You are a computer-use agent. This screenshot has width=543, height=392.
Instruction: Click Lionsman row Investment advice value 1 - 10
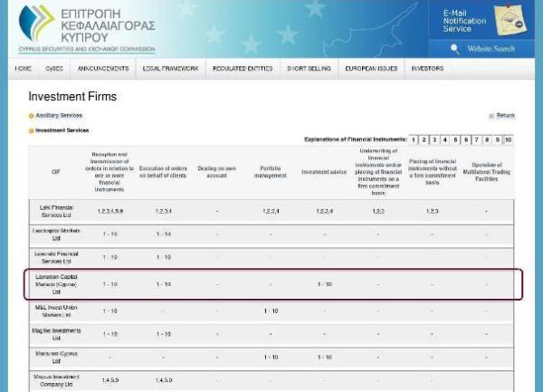pyautogui.click(x=325, y=284)
